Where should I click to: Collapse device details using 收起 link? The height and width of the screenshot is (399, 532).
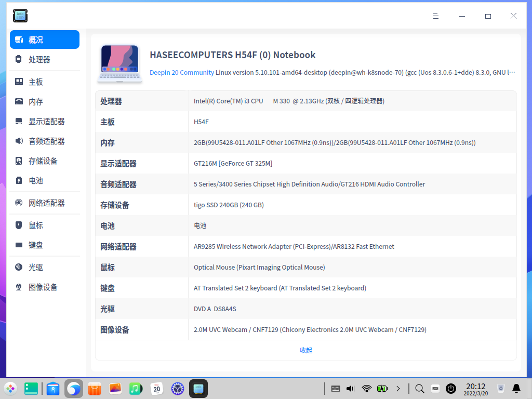(x=306, y=350)
